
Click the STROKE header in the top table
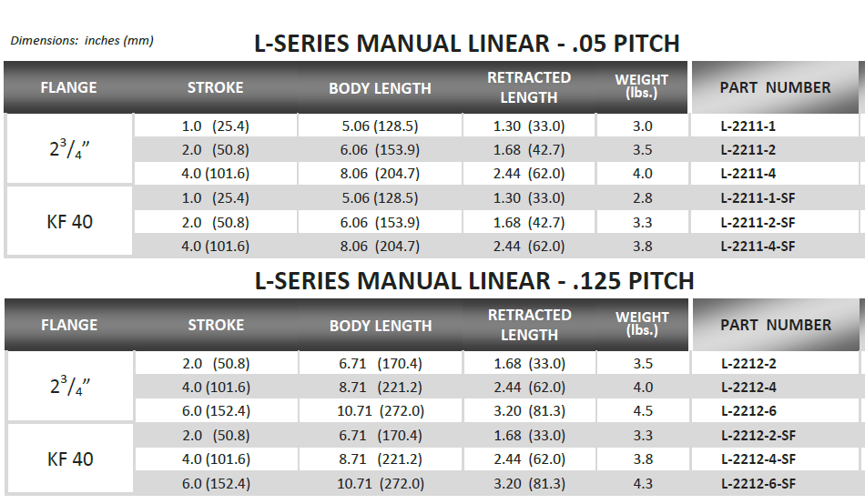click(x=215, y=87)
